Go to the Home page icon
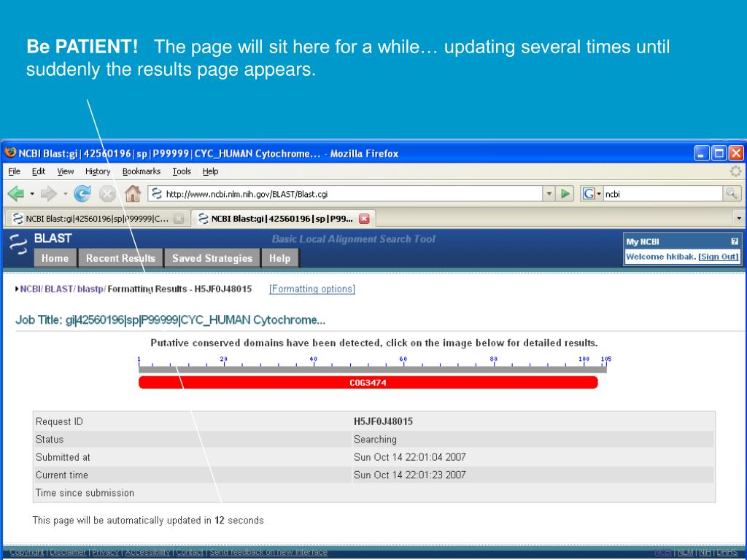The width and height of the screenshot is (747, 560). [x=133, y=193]
